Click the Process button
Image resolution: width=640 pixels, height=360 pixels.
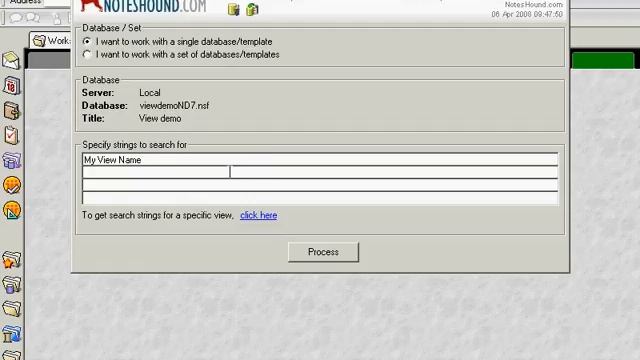323,252
